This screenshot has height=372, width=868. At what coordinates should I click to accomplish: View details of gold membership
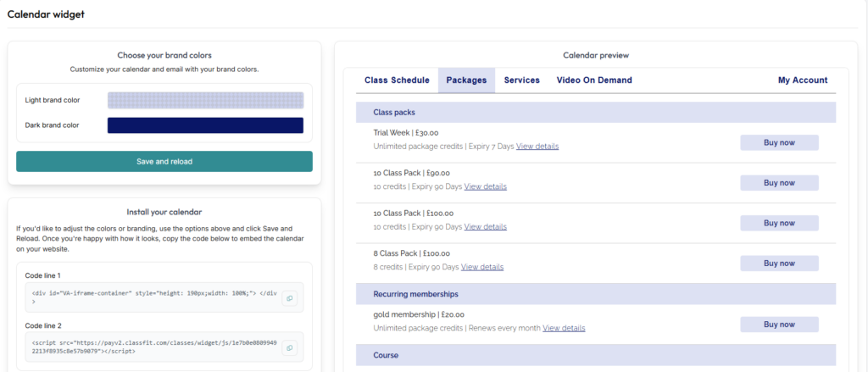564,328
